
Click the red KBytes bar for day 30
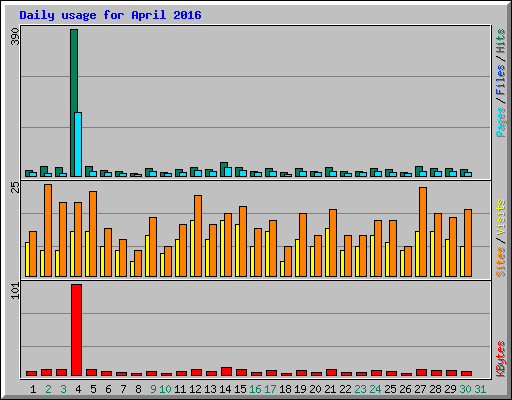click(466, 374)
